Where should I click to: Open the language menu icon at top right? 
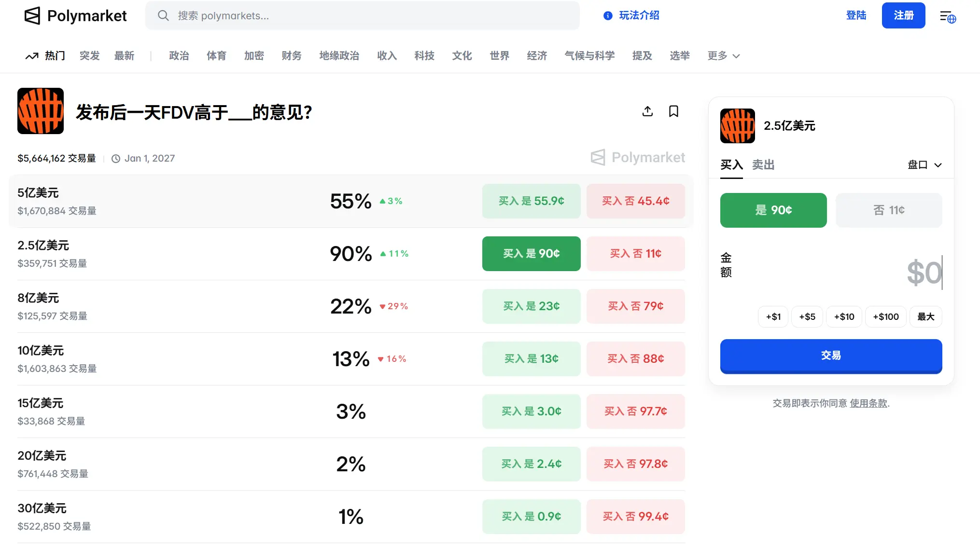tap(947, 17)
